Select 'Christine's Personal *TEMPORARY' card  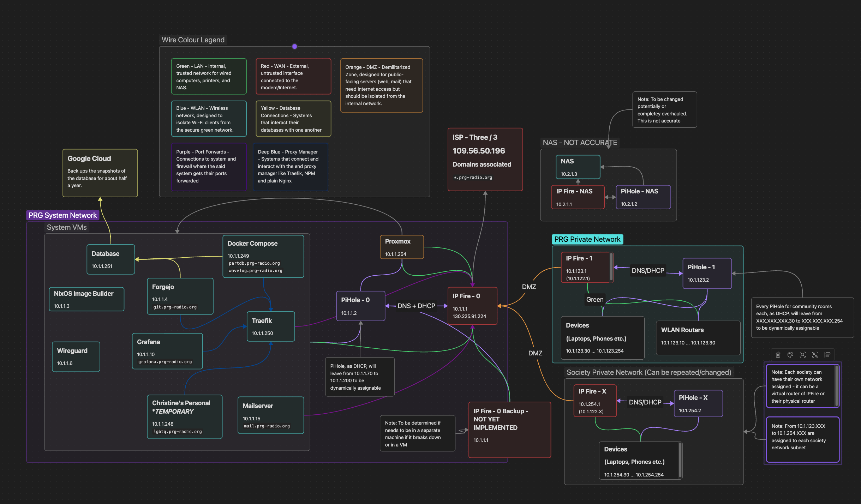(x=185, y=416)
